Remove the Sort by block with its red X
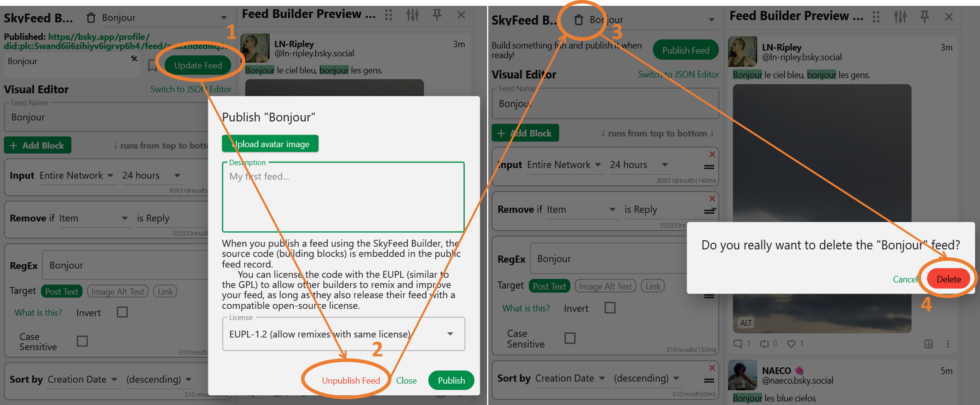Viewport: 980px width, 405px height. click(x=712, y=368)
